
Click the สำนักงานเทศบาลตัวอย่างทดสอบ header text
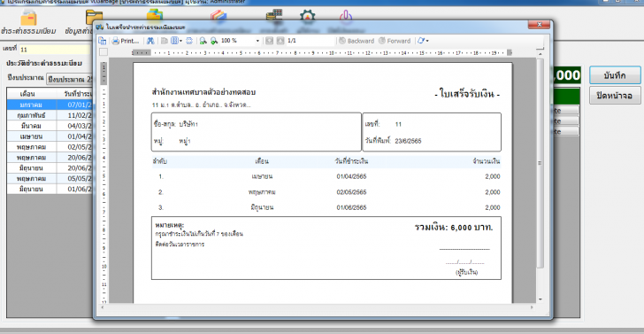point(203,92)
